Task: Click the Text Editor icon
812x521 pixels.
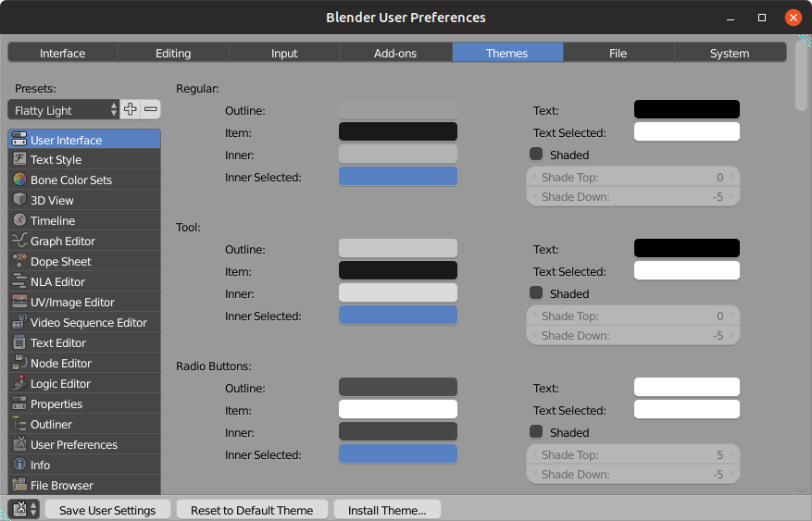Action: pyautogui.click(x=19, y=342)
